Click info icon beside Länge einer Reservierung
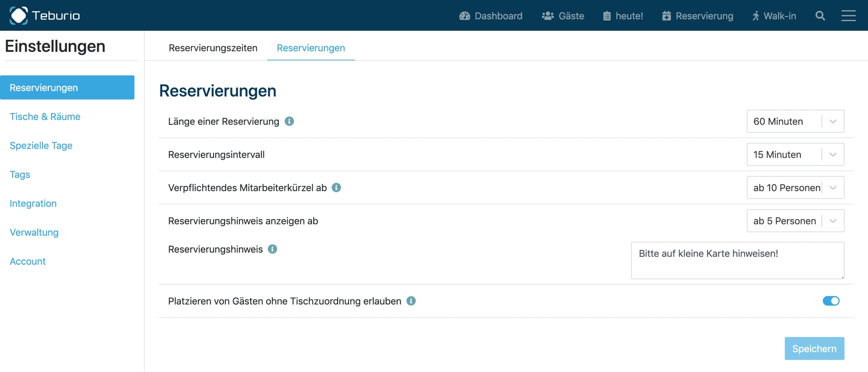The width and height of the screenshot is (868, 372). (x=289, y=121)
